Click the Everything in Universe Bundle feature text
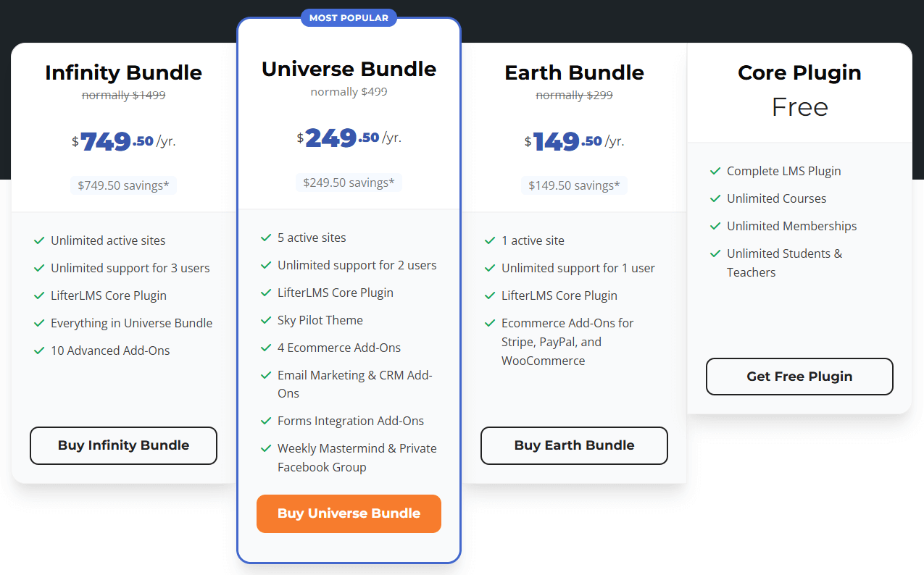The height and width of the screenshot is (575, 924). point(132,323)
